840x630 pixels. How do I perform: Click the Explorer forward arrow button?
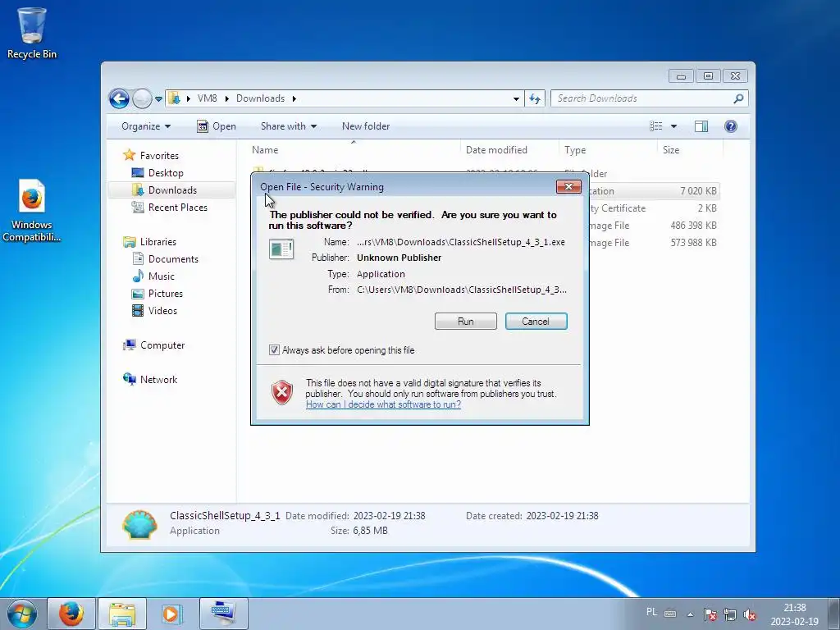coord(142,98)
